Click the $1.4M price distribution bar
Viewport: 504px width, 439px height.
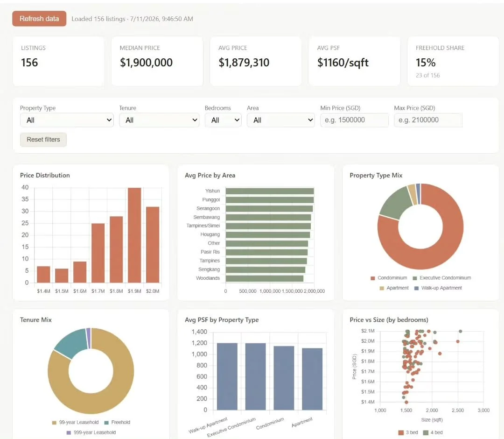point(43,274)
